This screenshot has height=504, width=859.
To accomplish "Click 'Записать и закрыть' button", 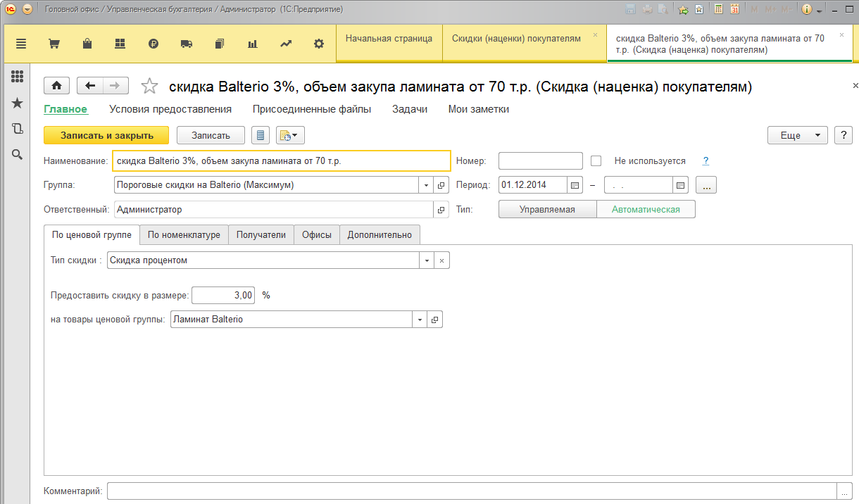I will [x=106, y=135].
